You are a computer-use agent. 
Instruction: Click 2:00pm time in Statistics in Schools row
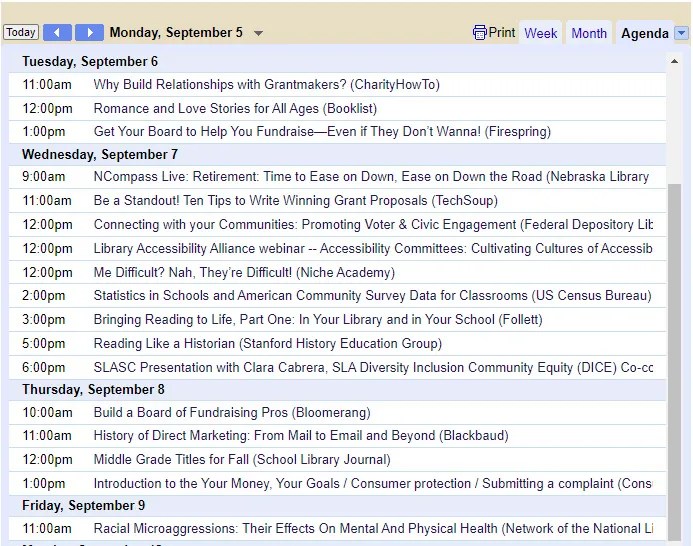pos(43,295)
